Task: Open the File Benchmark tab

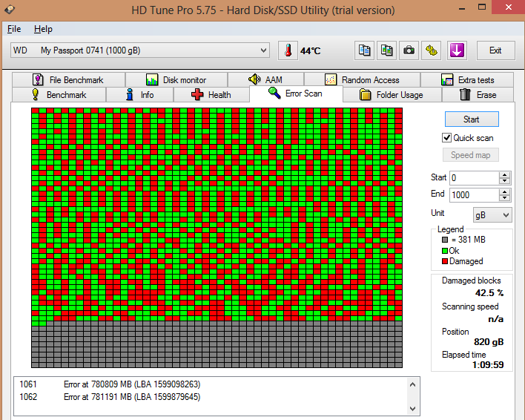Action: (68, 79)
